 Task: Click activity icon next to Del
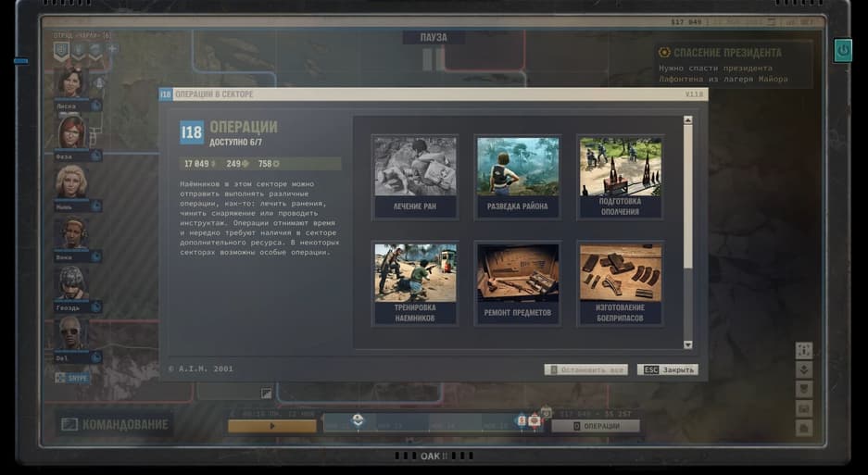[95, 357]
